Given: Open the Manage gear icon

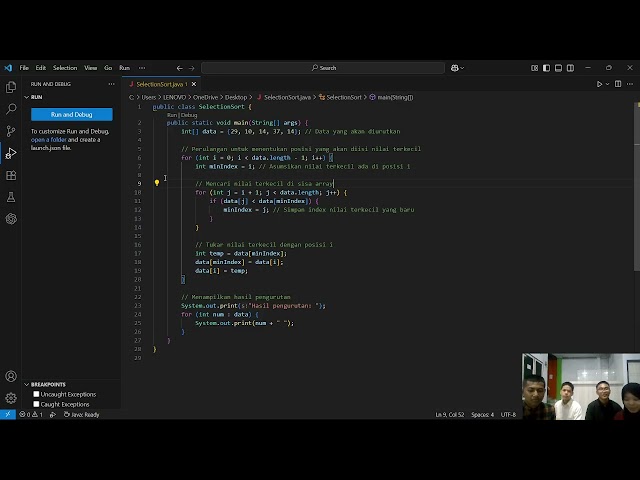Looking at the screenshot, I should point(11,398).
